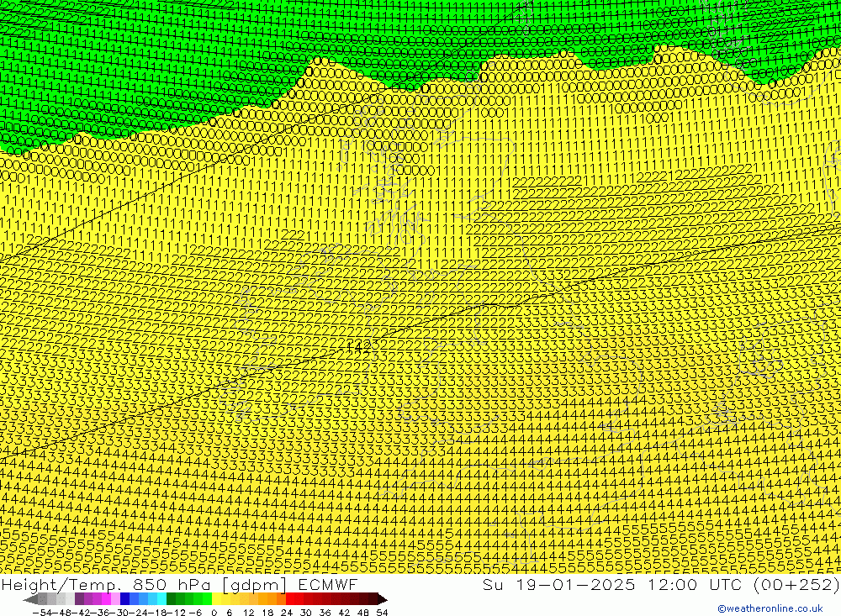The image size is (841, 616).
Task: Pick the dark purple swatch in the legend
Action: click(80, 599)
